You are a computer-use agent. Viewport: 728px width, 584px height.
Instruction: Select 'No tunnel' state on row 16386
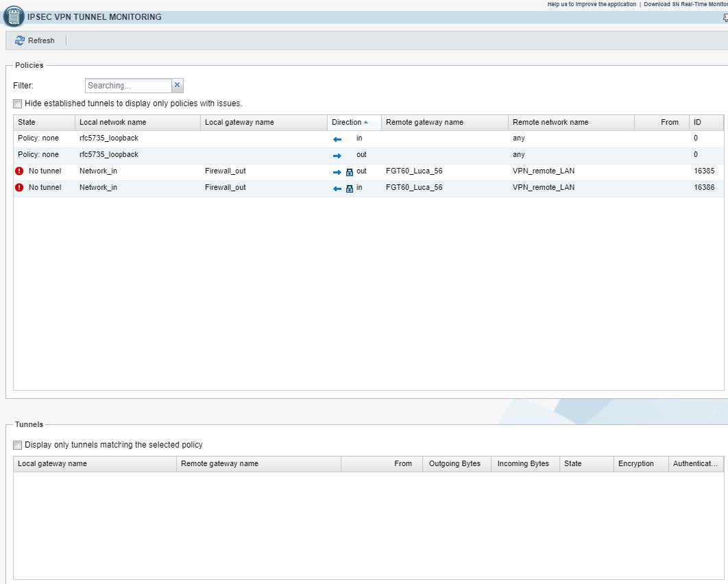click(x=45, y=188)
